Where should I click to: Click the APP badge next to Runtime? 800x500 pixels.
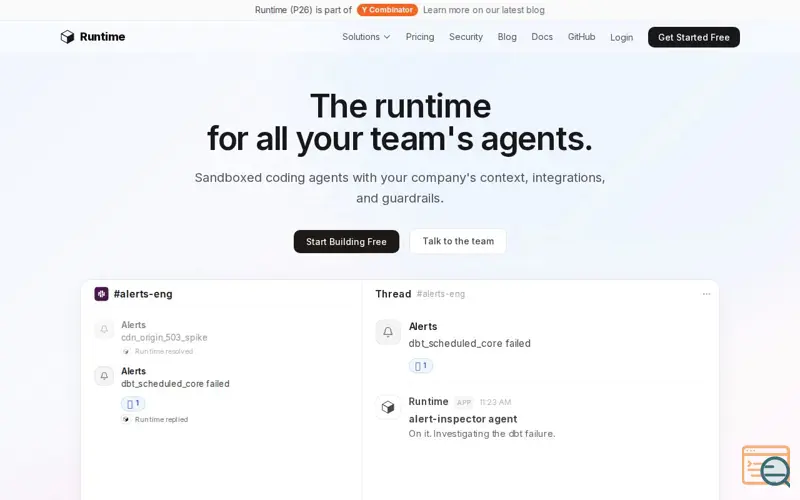tap(464, 403)
